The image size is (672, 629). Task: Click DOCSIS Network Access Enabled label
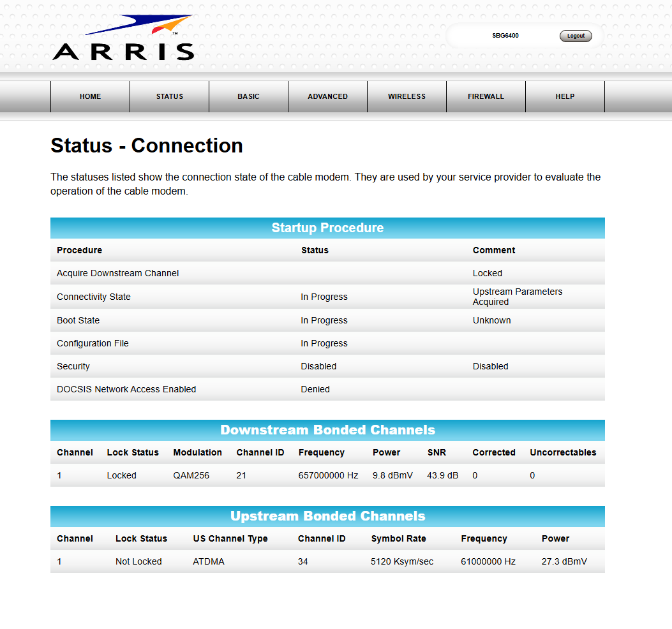coord(126,390)
